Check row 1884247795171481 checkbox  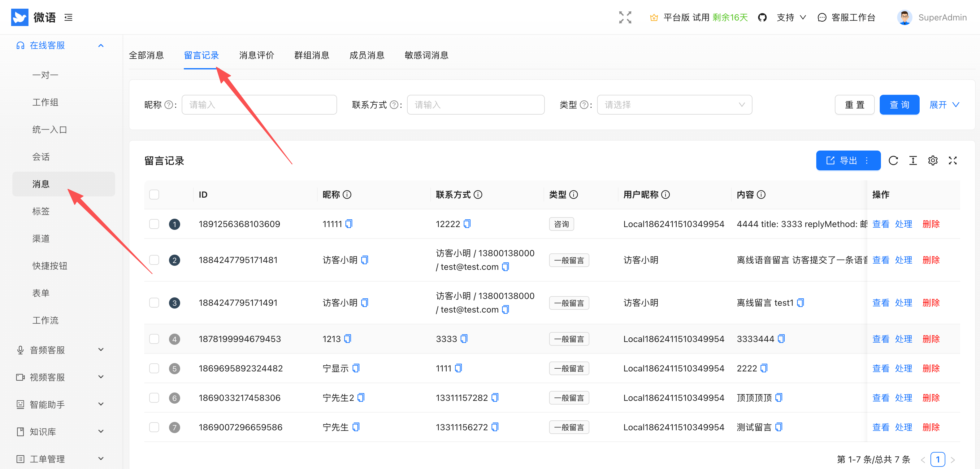click(x=154, y=260)
